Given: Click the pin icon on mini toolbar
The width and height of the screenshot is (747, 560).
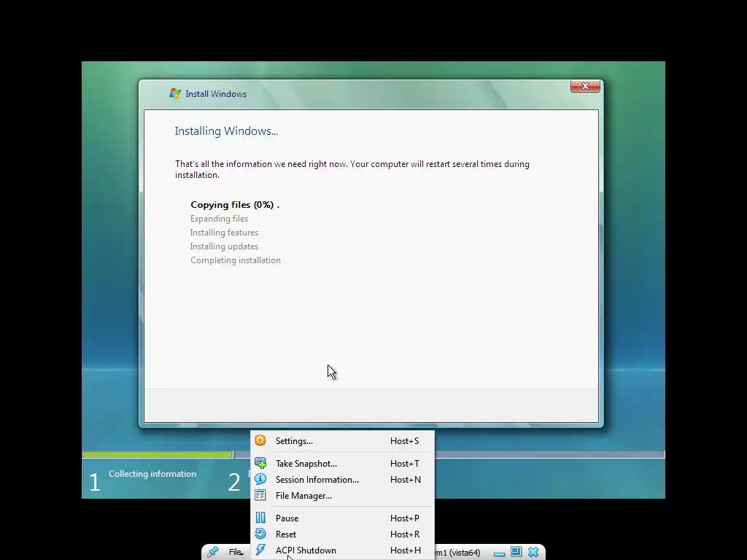Looking at the screenshot, I should point(213,552).
